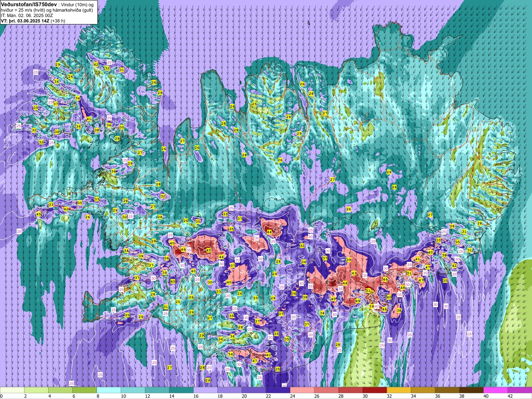
Task: Click the yellow-orange 32–34 m/s legend swatch
Action: point(399,390)
